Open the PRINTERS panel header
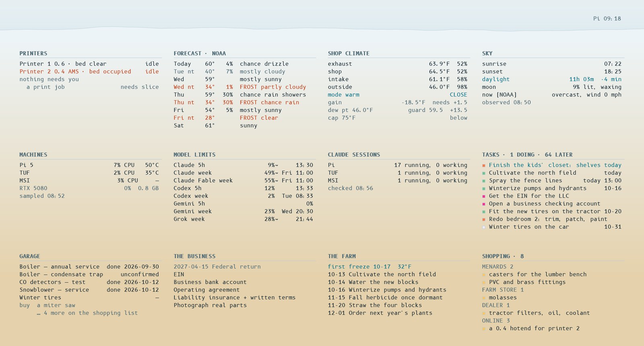The image size is (644, 346). pyautogui.click(x=33, y=54)
